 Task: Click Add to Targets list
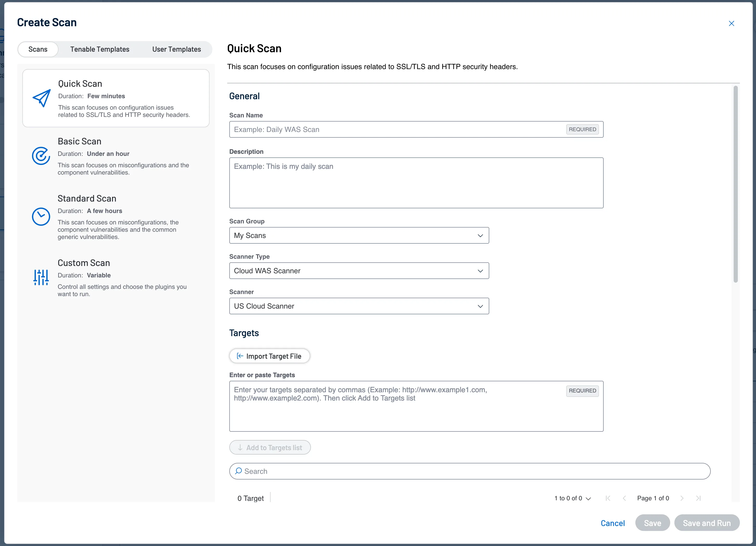(270, 447)
